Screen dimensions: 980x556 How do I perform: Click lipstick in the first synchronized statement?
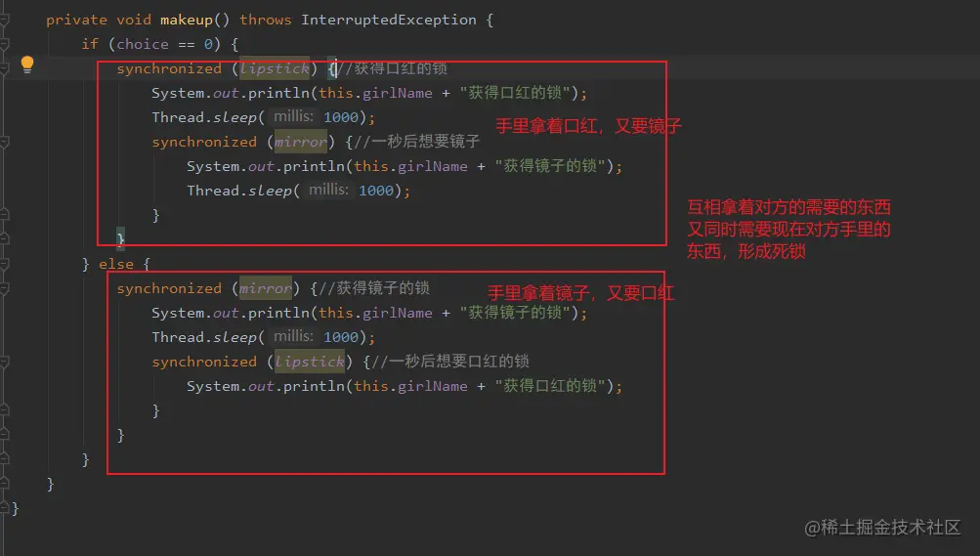[275, 68]
